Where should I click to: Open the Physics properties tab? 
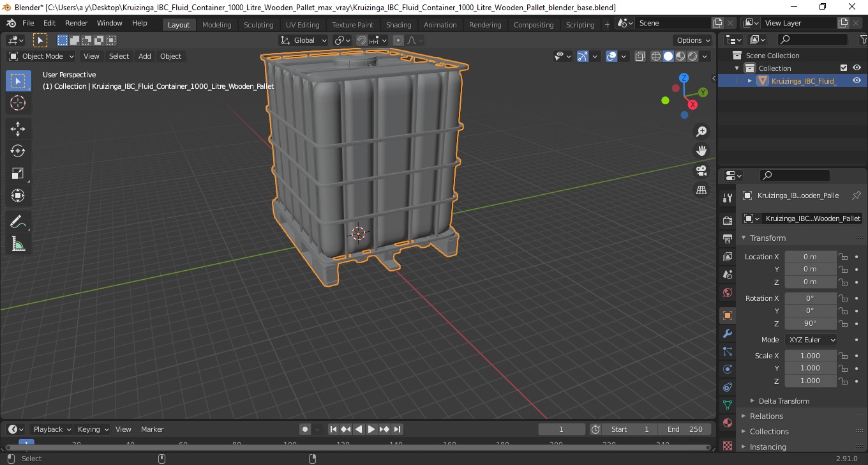[727, 369]
